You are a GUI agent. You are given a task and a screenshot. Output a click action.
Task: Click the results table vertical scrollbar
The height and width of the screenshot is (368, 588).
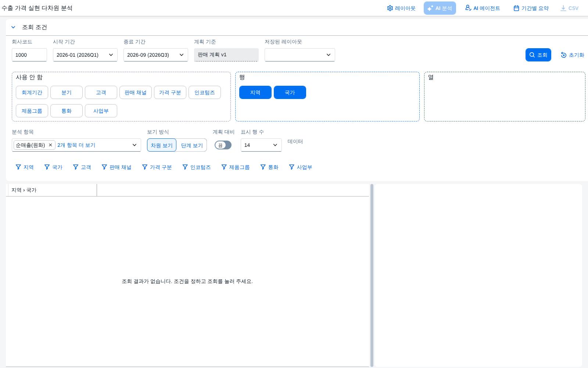tap(372, 275)
